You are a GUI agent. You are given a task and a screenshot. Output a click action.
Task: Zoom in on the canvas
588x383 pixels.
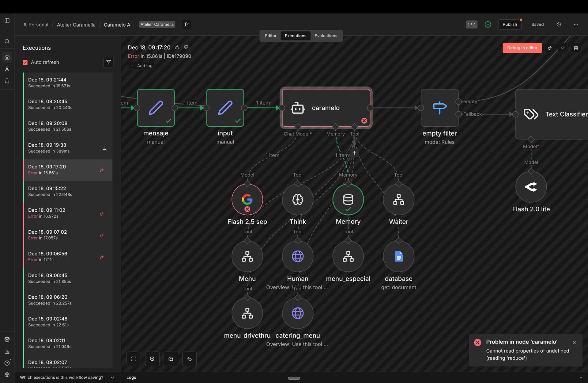[152, 359]
